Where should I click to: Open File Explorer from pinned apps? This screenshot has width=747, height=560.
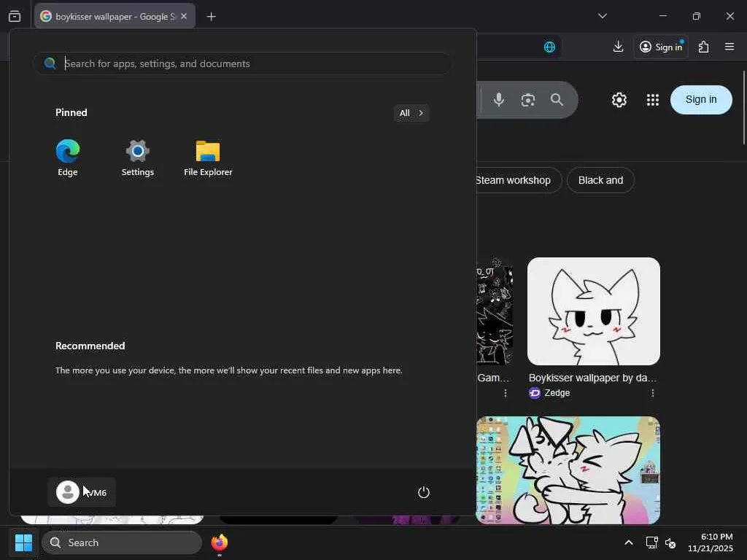(208, 158)
